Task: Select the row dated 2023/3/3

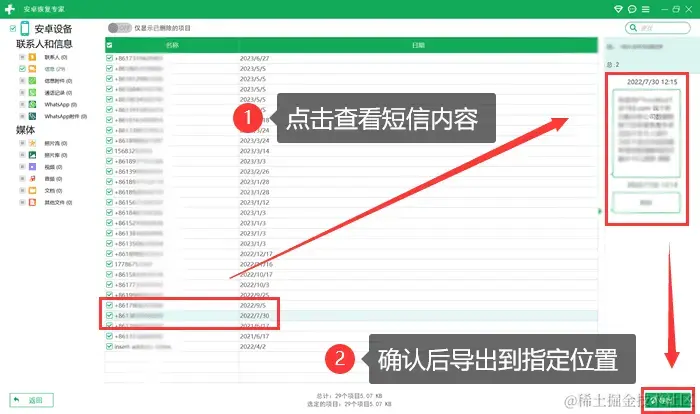Action: (351, 161)
